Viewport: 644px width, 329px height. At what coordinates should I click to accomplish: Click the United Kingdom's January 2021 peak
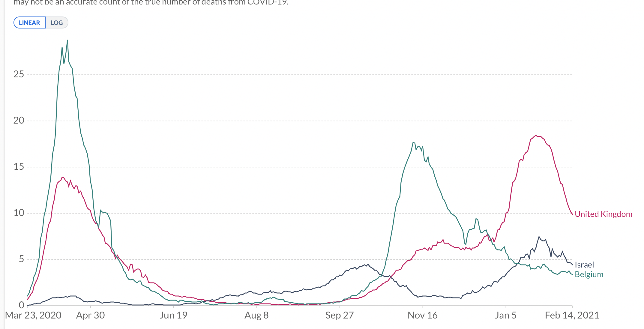(x=536, y=136)
